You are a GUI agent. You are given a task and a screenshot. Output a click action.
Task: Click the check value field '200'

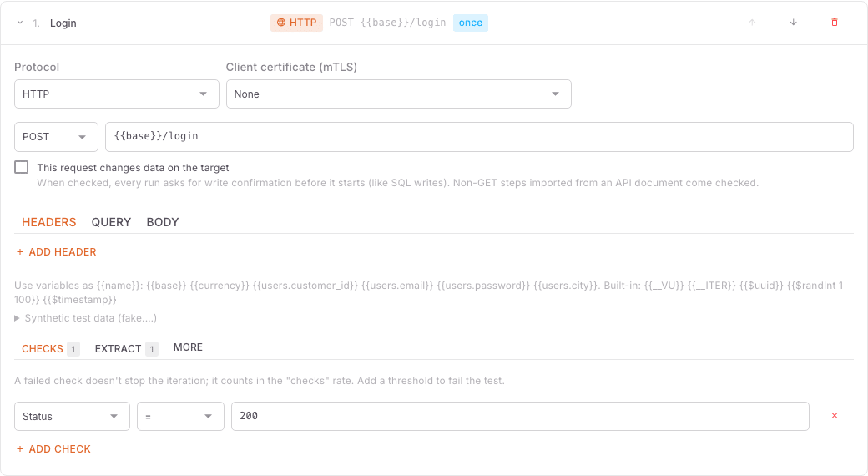pyautogui.click(x=520, y=416)
